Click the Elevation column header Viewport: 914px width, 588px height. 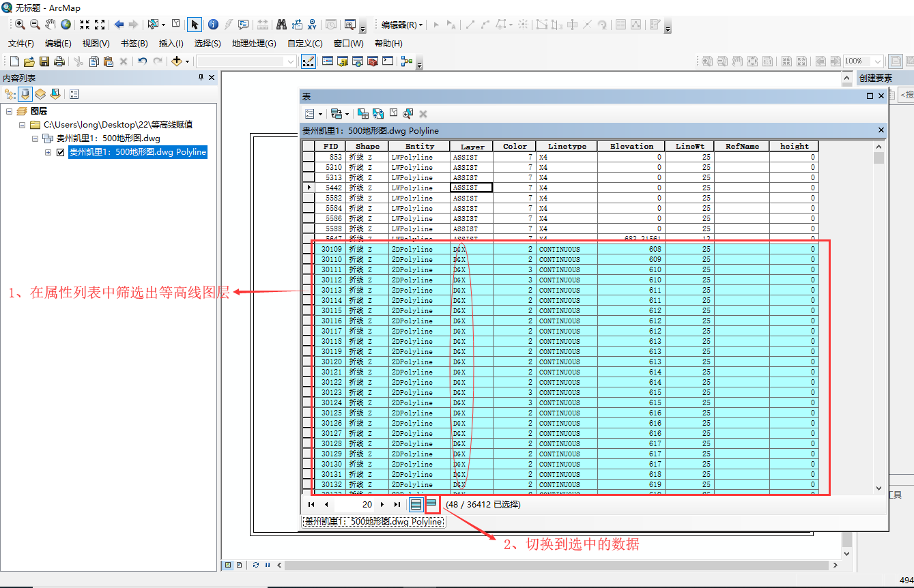point(631,146)
